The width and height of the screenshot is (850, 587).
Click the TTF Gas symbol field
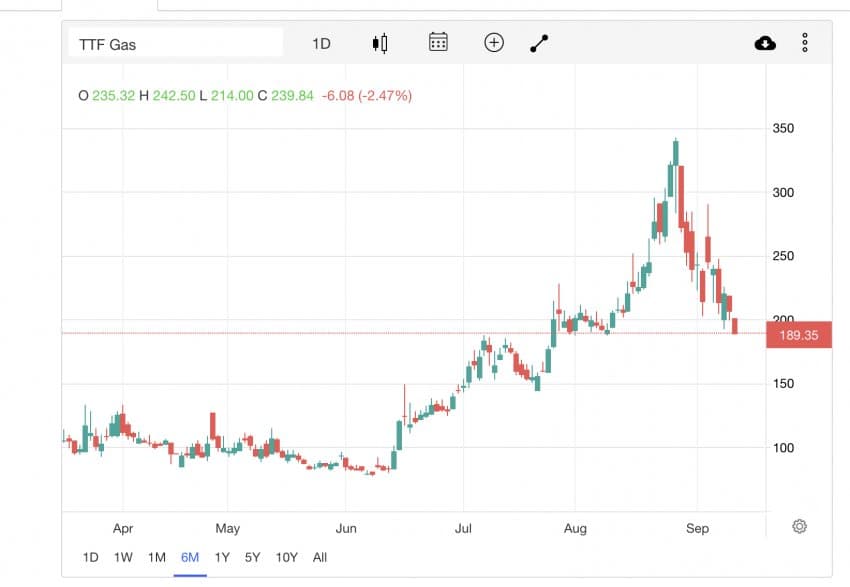tap(175, 44)
